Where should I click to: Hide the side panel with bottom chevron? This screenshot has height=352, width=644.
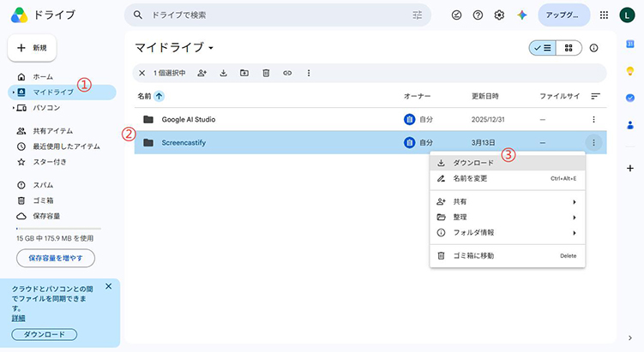(x=630, y=338)
